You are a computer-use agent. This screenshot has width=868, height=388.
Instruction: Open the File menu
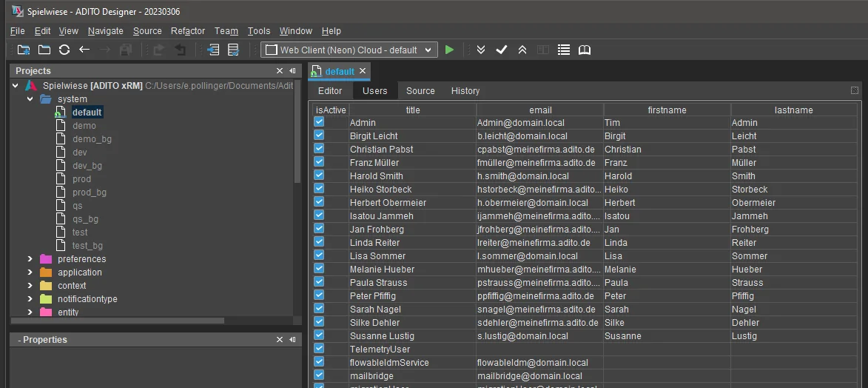17,31
